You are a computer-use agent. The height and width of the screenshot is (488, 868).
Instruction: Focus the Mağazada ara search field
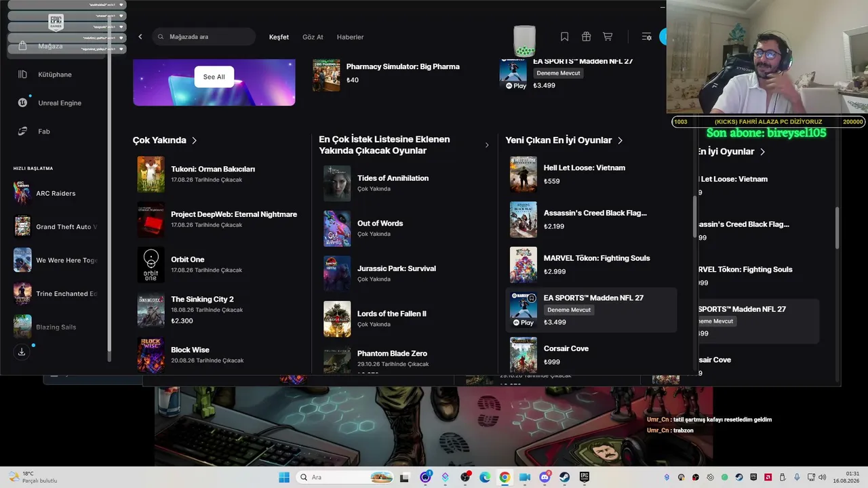pos(203,37)
